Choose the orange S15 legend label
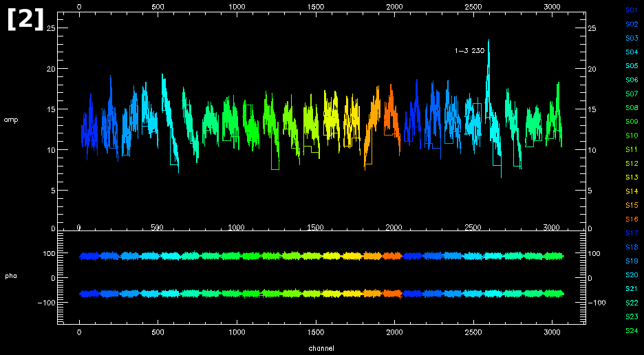 point(632,206)
